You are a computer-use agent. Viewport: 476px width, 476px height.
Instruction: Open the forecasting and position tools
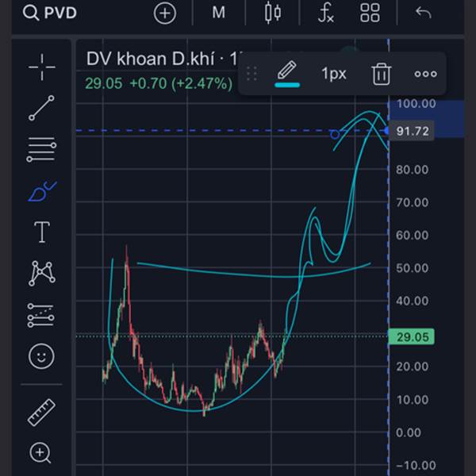tap(41, 315)
